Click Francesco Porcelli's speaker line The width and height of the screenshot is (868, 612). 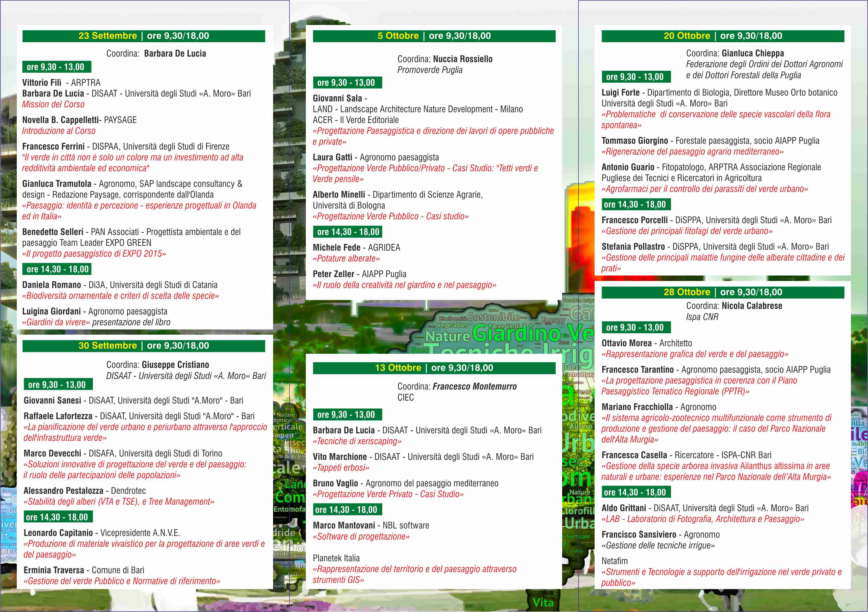coord(716,220)
